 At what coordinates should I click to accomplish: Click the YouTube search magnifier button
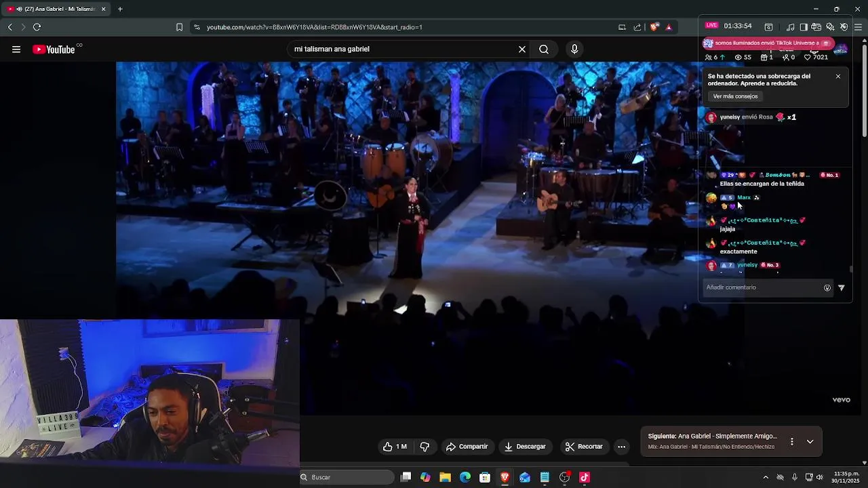click(x=544, y=49)
